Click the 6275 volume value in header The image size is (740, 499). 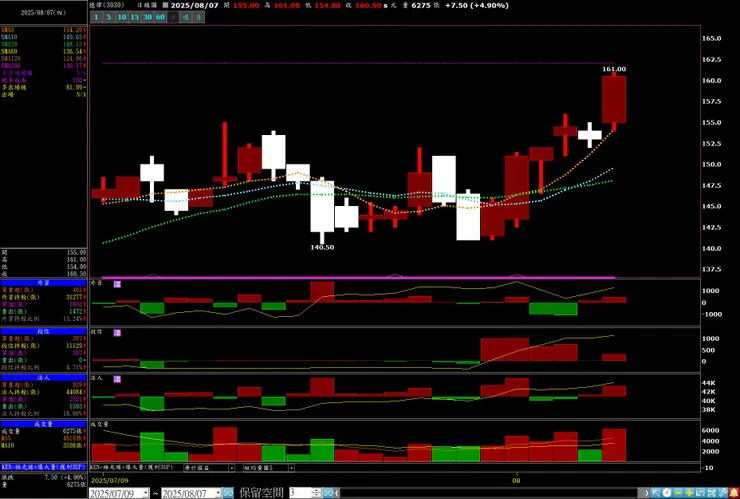click(x=421, y=6)
